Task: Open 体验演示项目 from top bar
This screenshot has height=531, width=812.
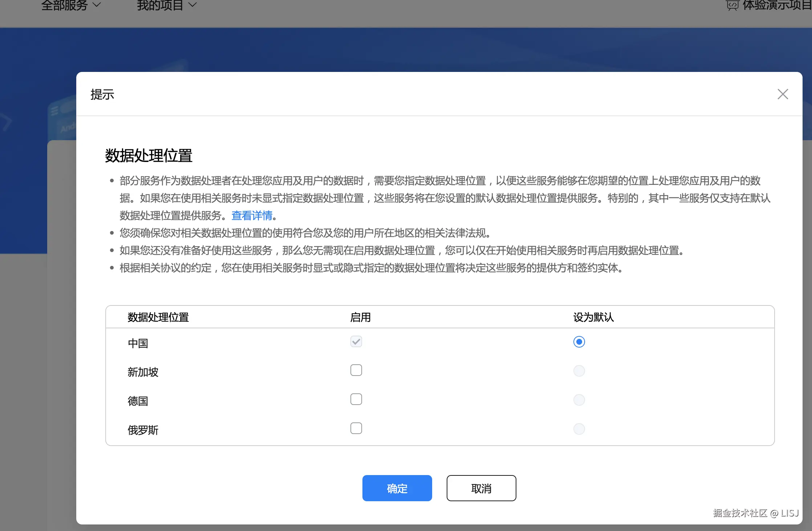Action: [776, 5]
